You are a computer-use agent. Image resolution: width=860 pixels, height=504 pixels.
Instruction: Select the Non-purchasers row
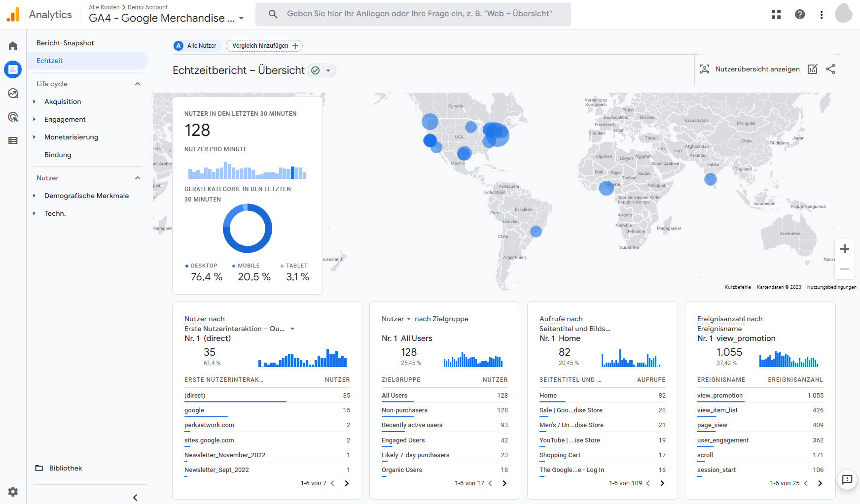pyautogui.click(x=445, y=410)
